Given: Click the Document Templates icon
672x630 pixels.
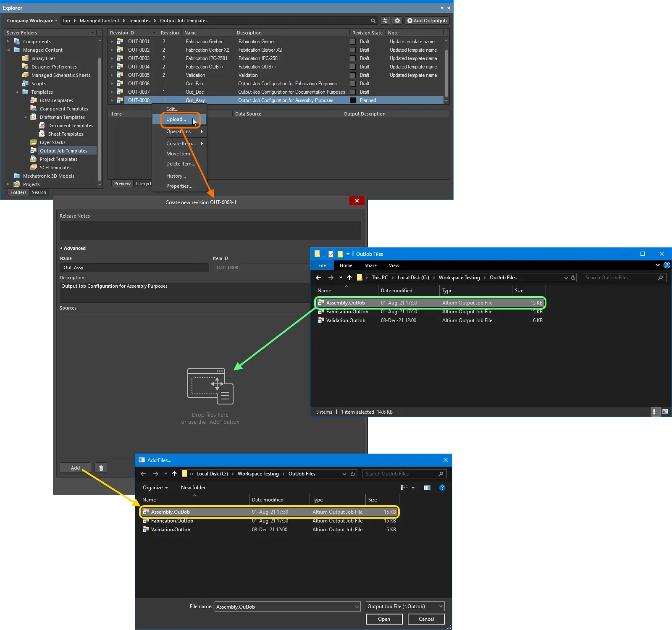Looking at the screenshot, I should tap(42, 126).
